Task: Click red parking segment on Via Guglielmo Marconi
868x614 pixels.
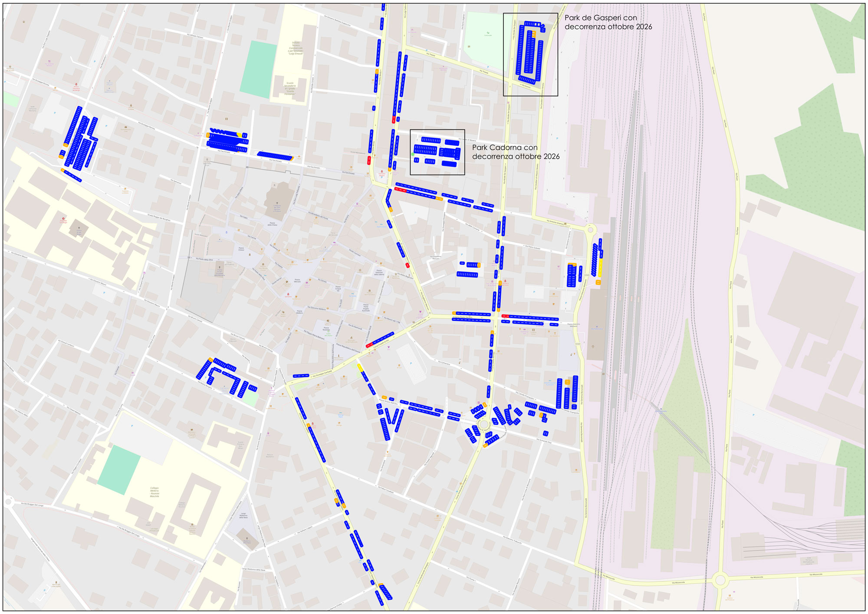Action: pyautogui.click(x=408, y=265)
